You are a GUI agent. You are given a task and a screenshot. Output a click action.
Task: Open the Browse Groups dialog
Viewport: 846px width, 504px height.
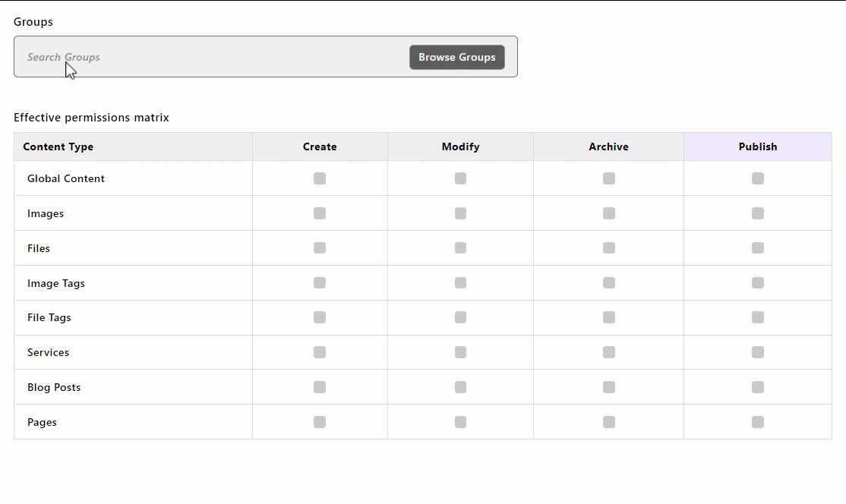coord(457,57)
